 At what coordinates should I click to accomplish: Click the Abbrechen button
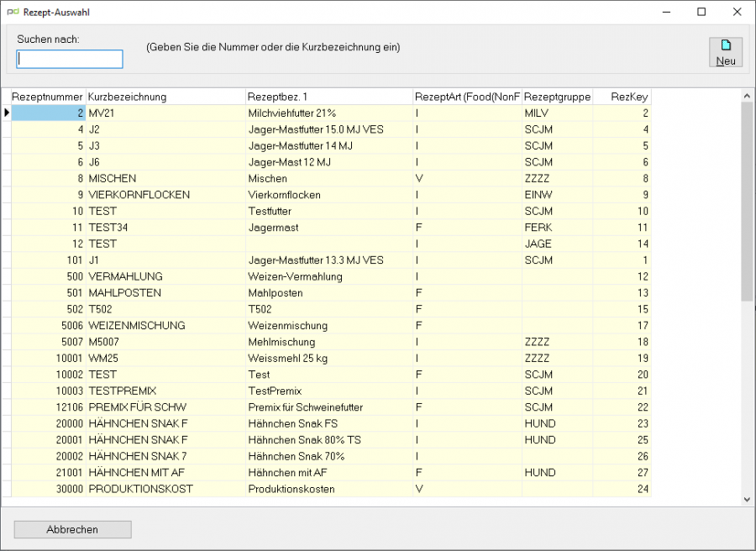click(72, 529)
